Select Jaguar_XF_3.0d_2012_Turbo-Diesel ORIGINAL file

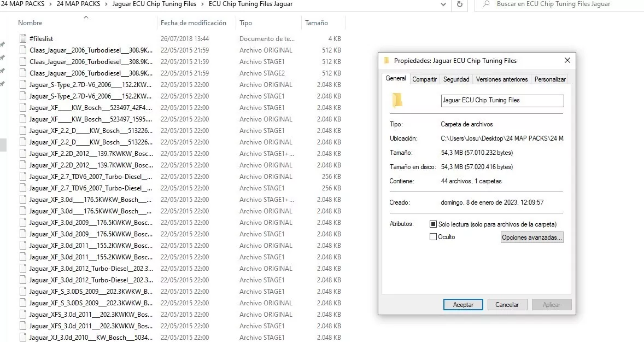91,269
